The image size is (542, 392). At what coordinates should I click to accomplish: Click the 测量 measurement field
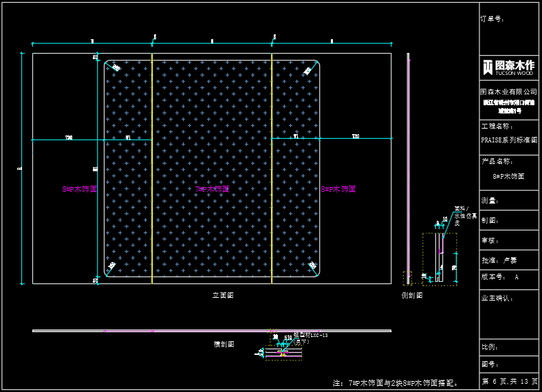point(490,201)
